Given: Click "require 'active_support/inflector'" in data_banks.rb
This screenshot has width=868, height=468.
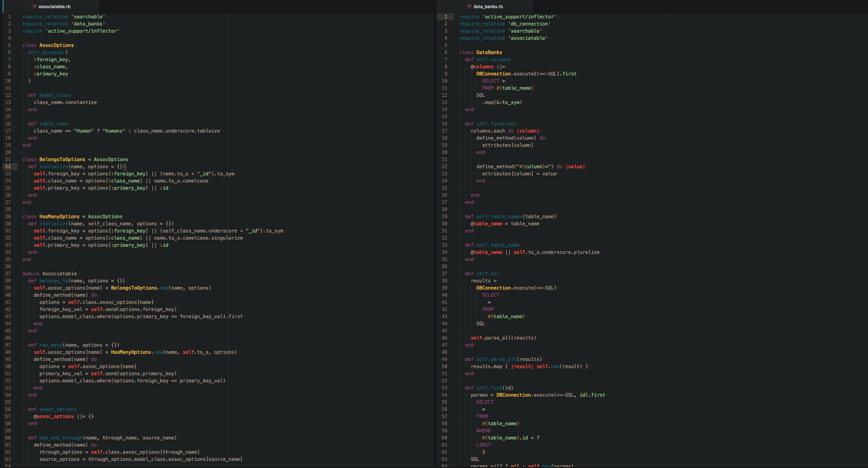Looking at the screenshot, I should [508, 17].
